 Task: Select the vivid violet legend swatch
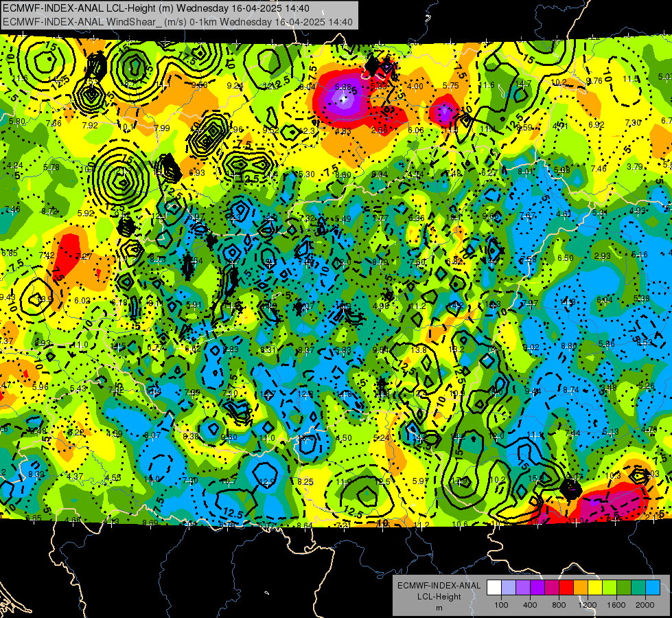click(537, 587)
